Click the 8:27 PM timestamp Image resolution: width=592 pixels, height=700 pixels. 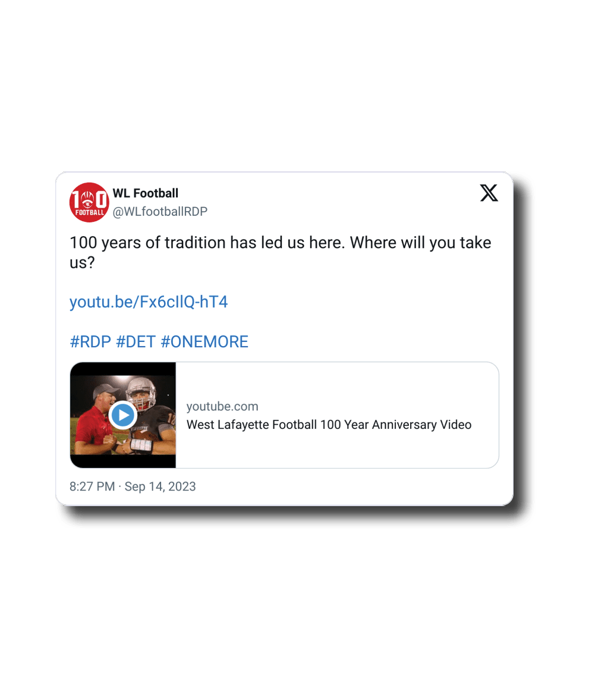point(92,486)
